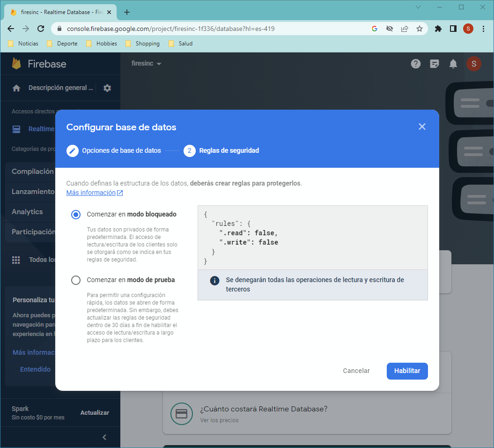Collapse the sidebar with chevron arrow
494x448 pixels.
click(x=104, y=437)
